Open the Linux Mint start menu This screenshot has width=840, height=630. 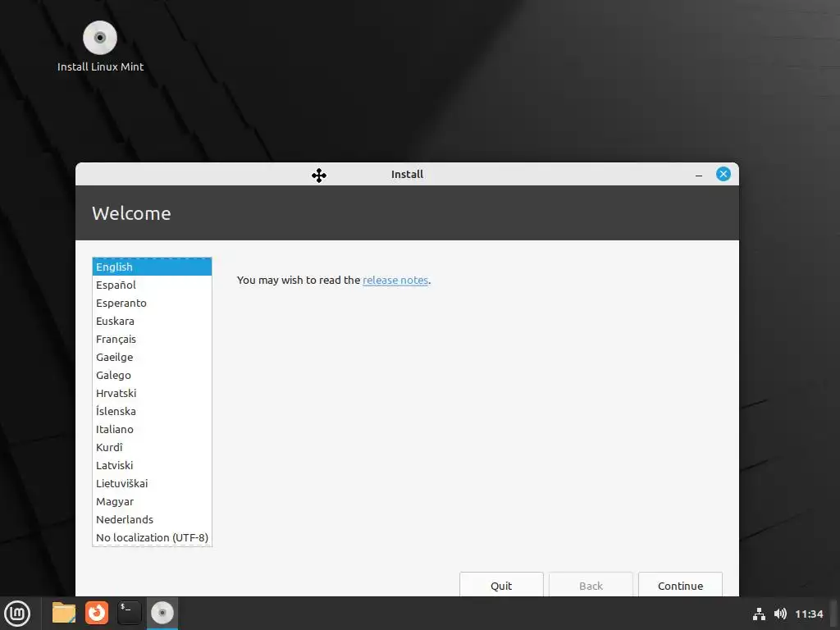pos(18,614)
